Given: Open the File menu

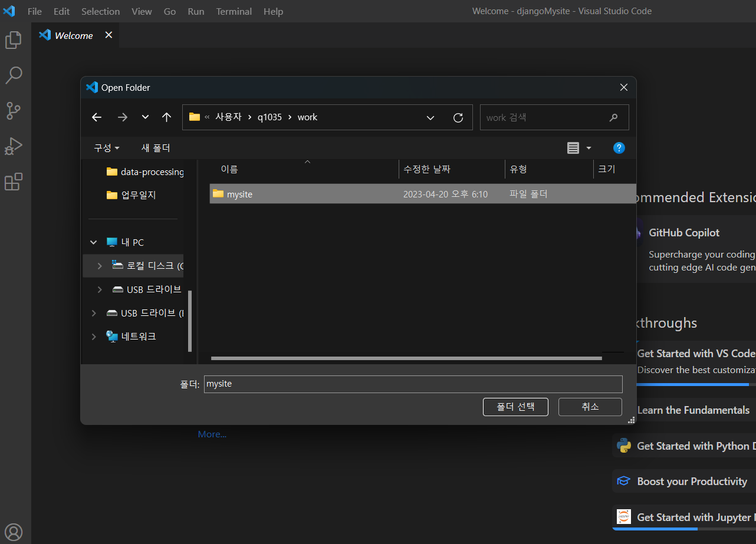Looking at the screenshot, I should (x=35, y=11).
